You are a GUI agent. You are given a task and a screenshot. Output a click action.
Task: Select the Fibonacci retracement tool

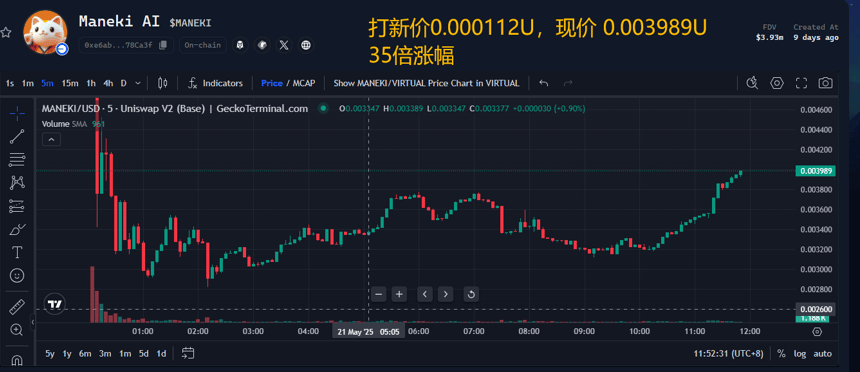tap(17, 160)
